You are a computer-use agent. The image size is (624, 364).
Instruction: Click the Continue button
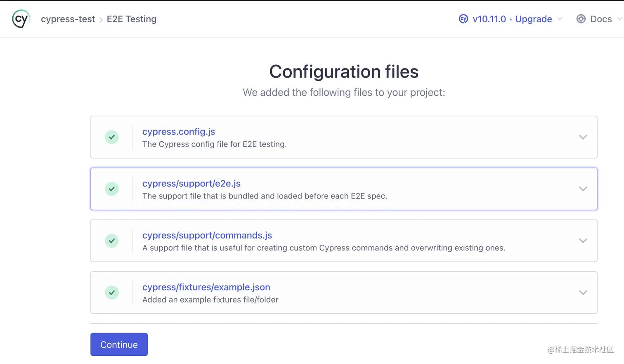click(119, 345)
